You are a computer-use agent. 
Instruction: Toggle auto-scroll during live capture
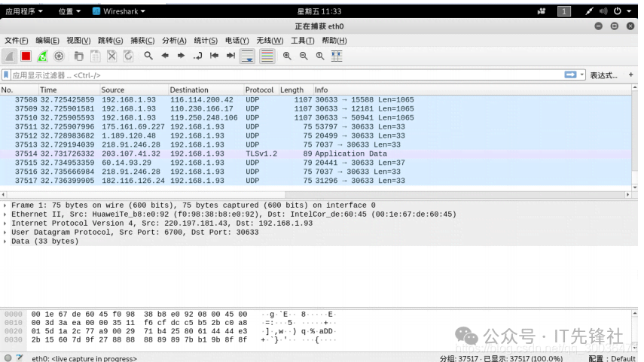point(247,56)
